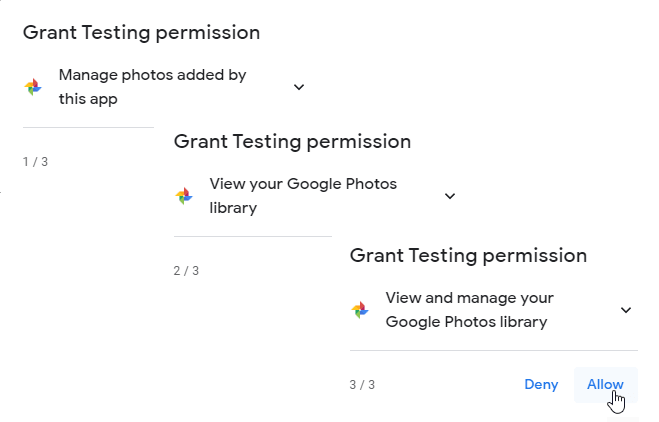The width and height of the screenshot is (659, 422).
Task: Click heading above 'View and manage your Google Photos library'
Action: pyautogui.click(x=468, y=255)
